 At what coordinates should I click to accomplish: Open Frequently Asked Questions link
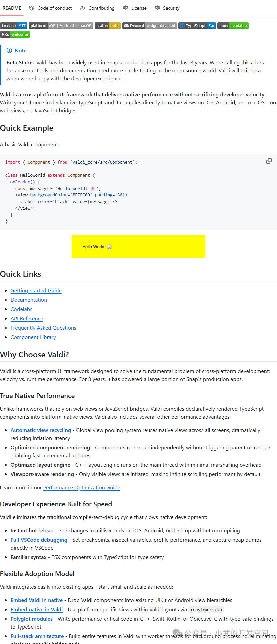(43, 328)
